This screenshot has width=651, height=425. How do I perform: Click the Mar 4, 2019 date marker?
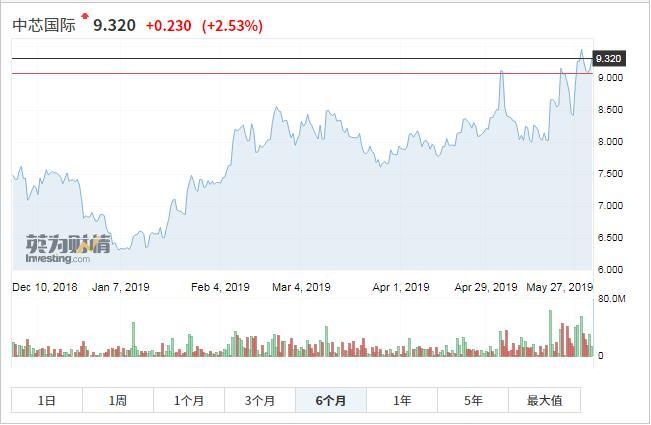click(301, 287)
